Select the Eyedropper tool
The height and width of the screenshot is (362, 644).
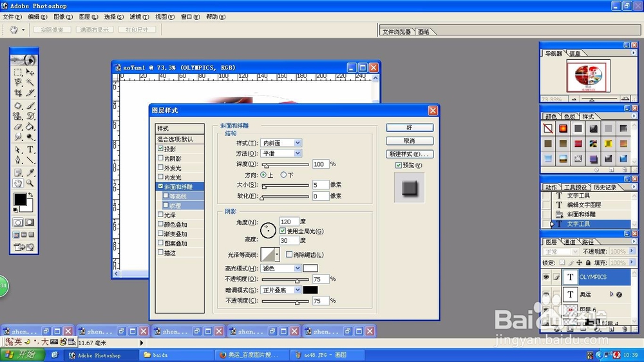coord(30,173)
